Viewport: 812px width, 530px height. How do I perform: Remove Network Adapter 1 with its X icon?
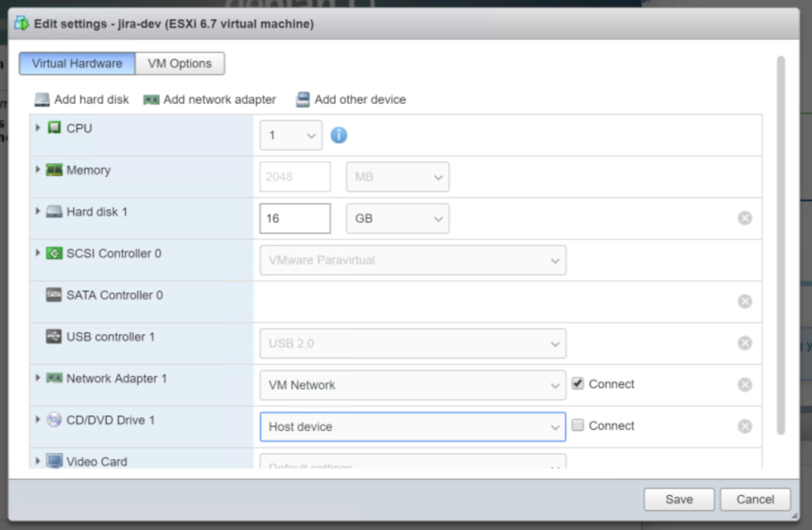coord(745,385)
